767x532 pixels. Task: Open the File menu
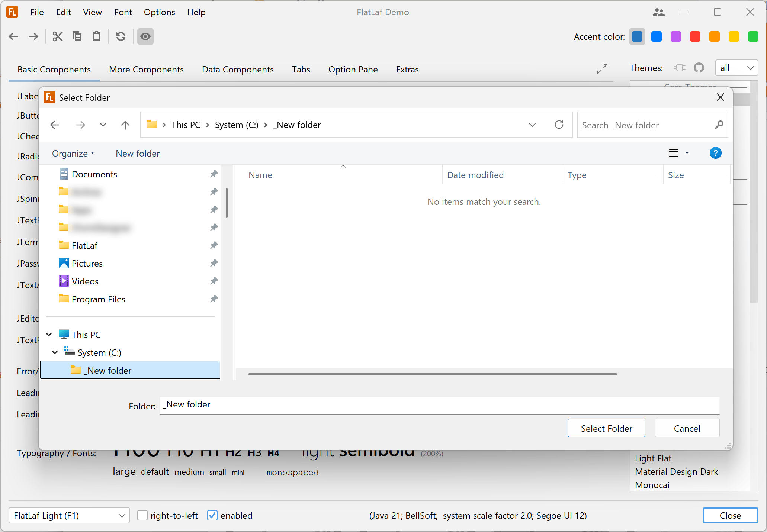(37, 12)
